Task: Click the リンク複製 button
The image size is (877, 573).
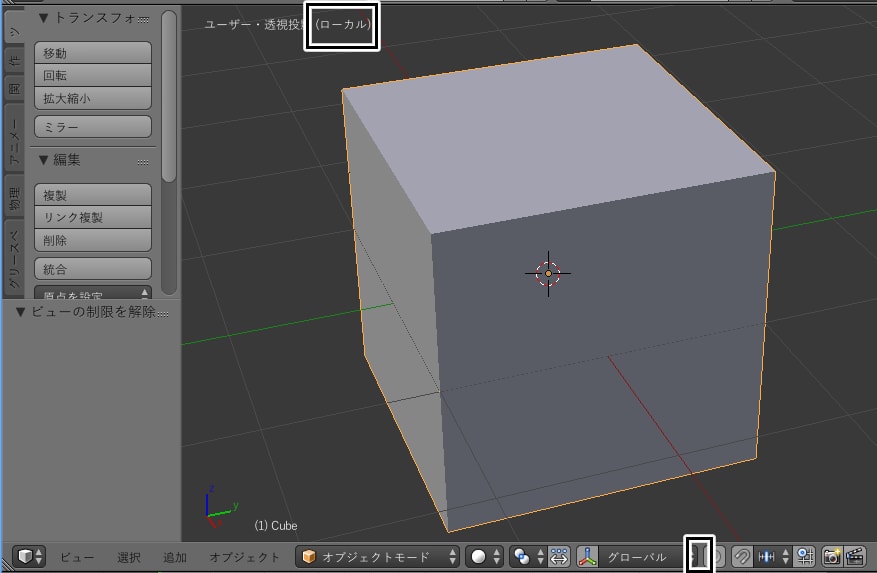Action: pyautogui.click(x=93, y=217)
